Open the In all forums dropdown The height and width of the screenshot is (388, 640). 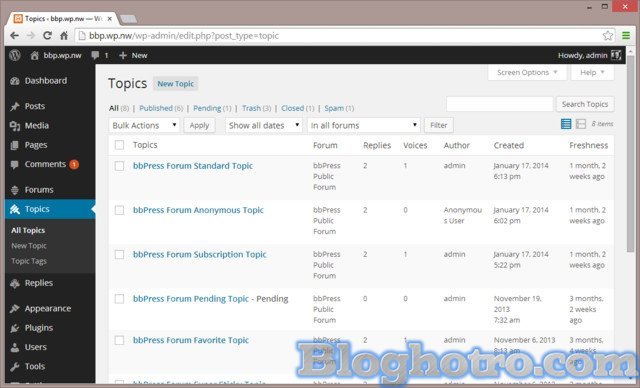[364, 125]
